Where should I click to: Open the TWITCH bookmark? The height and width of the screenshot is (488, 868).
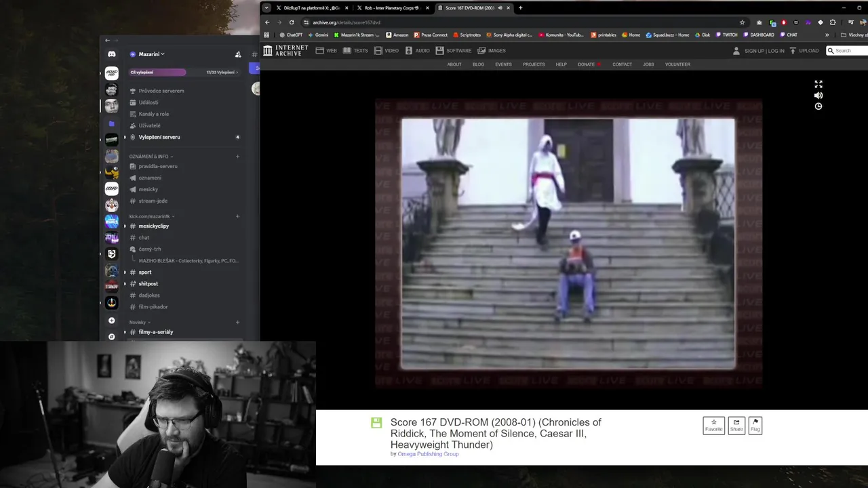point(726,35)
